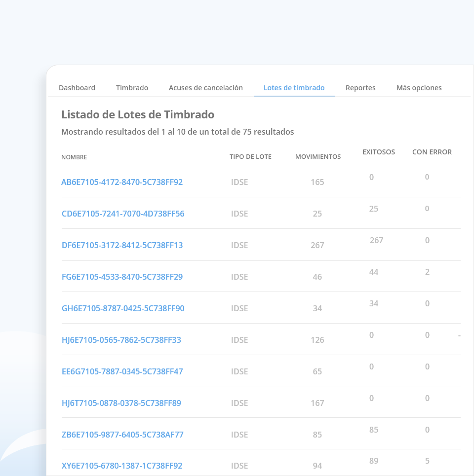Click exitosos value 44

pos(374,272)
